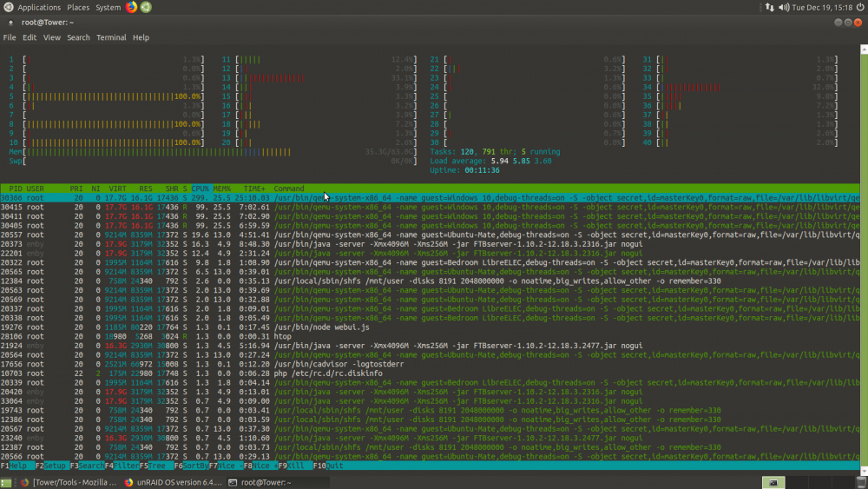Open the network connections indicator

click(769, 7)
